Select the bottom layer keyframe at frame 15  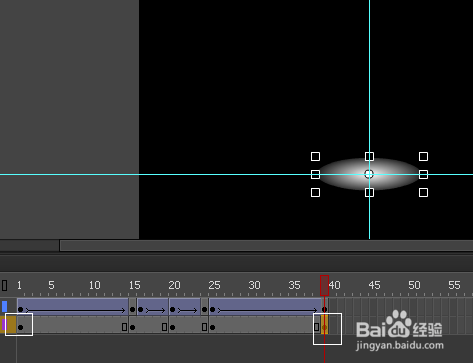click(132, 327)
